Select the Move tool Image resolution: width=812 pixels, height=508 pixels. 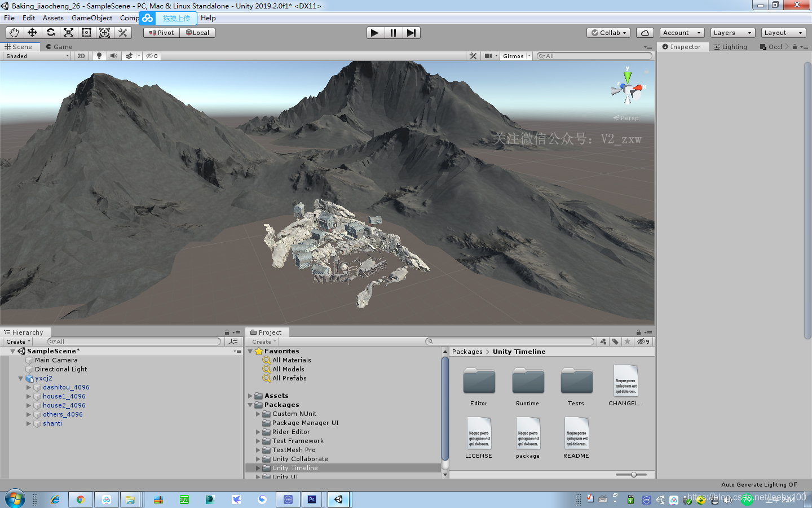click(32, 33)
